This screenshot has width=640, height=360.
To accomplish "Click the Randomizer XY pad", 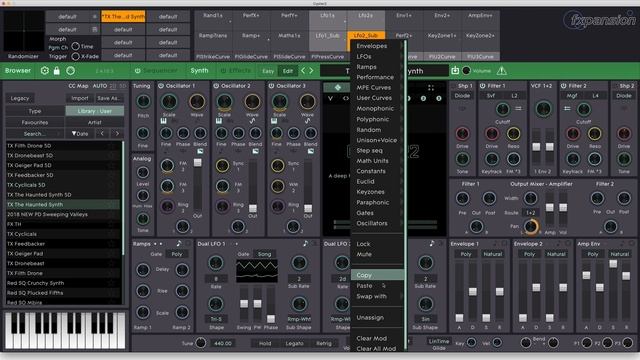I will click(x=24, y=31).
